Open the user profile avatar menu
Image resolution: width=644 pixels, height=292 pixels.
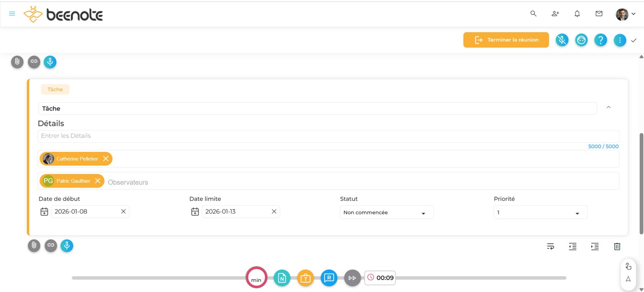pyautogui.click(x=625, y=14)
